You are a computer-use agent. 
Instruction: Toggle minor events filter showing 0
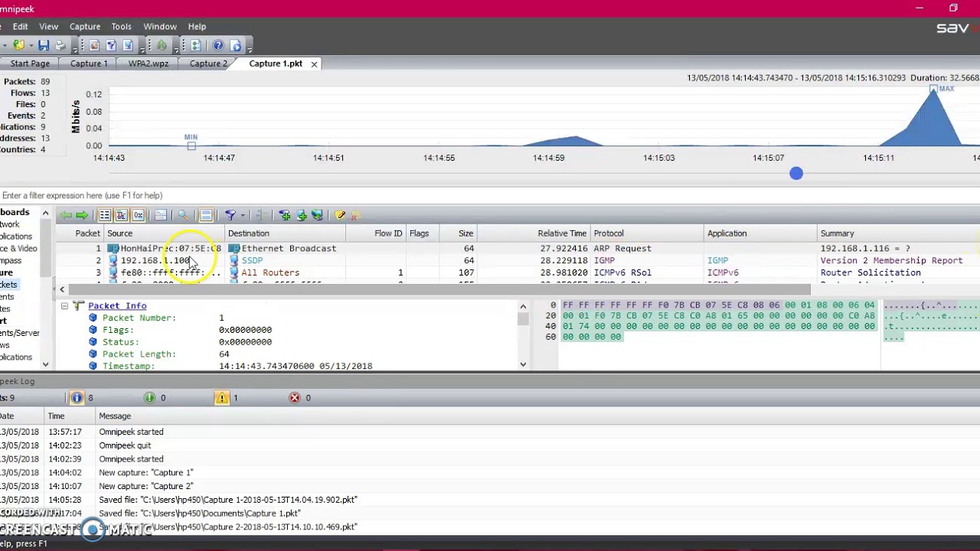[x=149, y=398]
